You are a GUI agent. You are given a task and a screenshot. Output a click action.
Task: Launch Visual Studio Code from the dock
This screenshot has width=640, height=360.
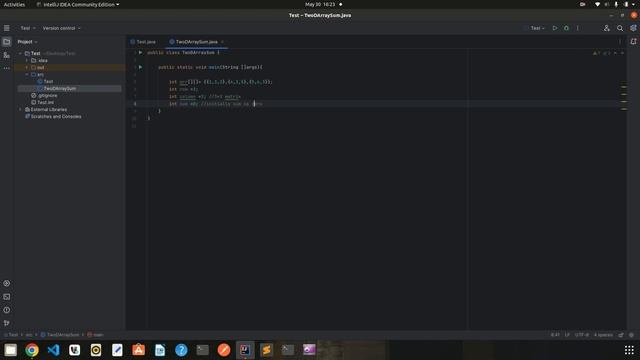[53, 350]
